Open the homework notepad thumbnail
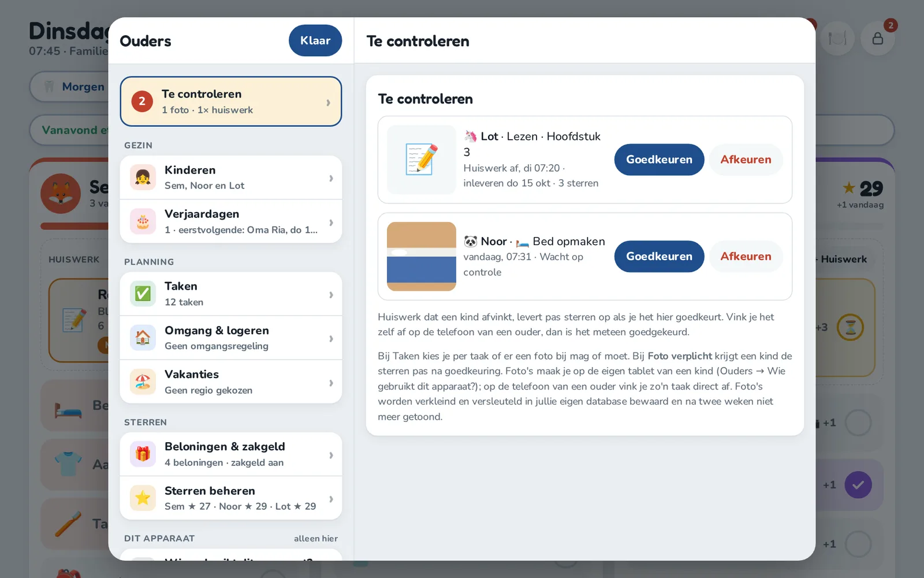 [x=422, y=160]
